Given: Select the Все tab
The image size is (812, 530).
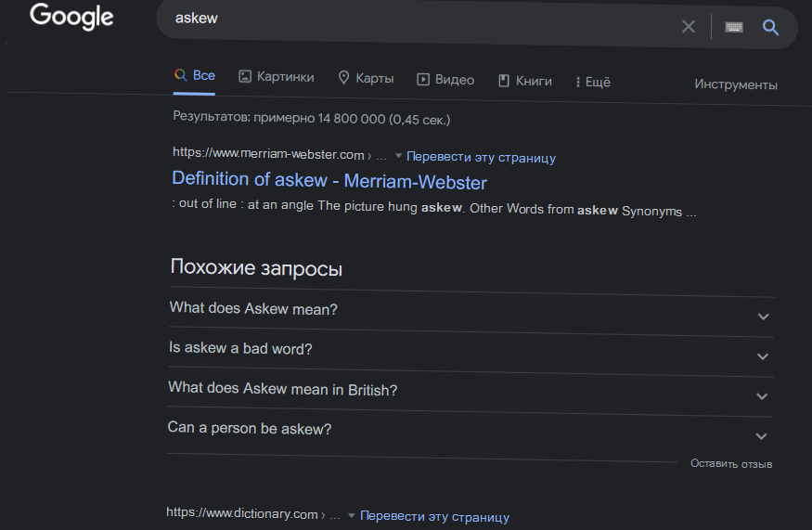Looking at the screenshot, I should point(194,76).
